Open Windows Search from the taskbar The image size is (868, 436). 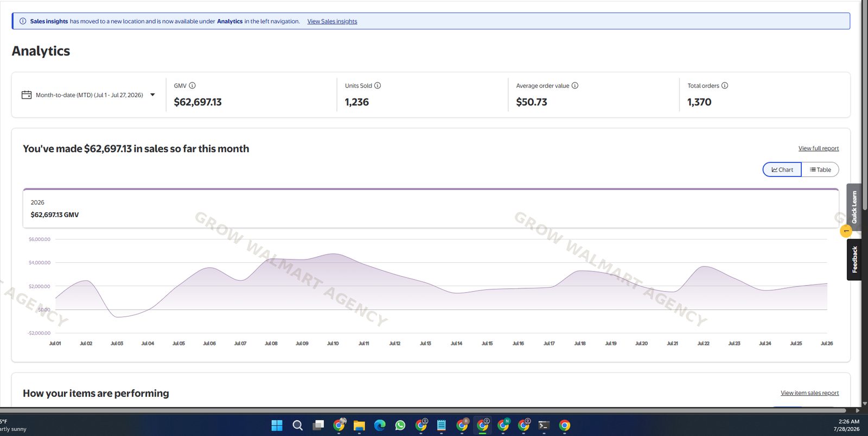[x=297, y=425]
